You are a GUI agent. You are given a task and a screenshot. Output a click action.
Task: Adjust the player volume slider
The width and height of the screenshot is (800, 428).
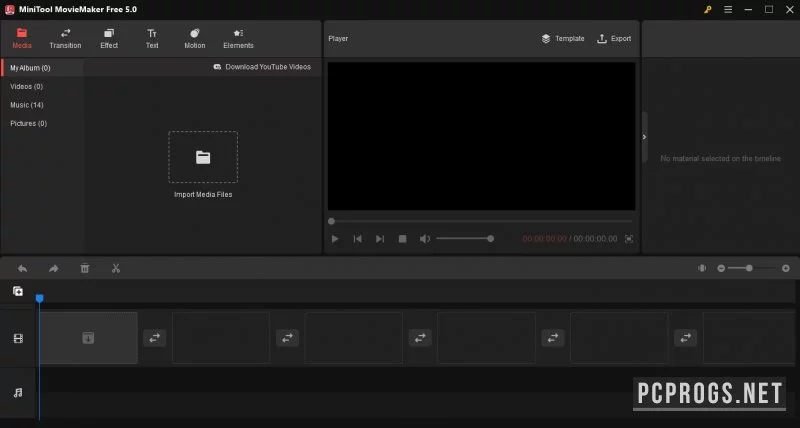point(465,239)
